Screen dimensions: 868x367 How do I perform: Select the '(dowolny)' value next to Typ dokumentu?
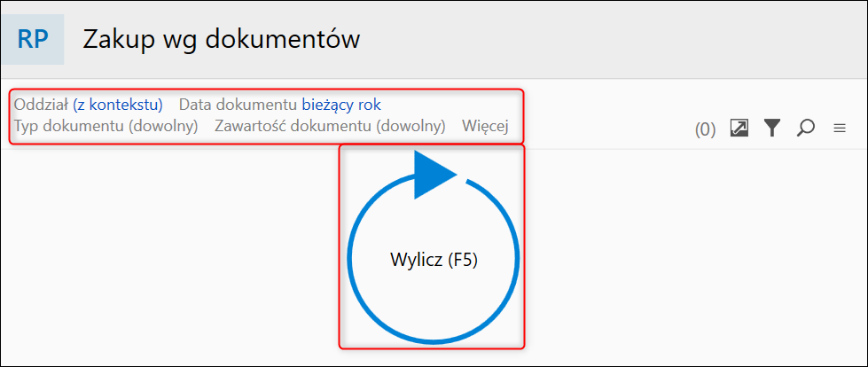click(162, 126)
